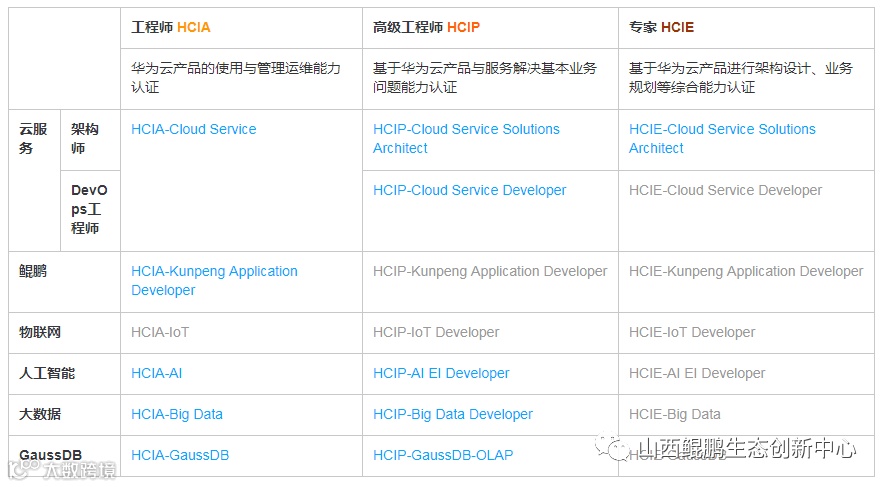Click the 云服务 row header
Viewport: 885px width, 487px height.
(33, 139)
